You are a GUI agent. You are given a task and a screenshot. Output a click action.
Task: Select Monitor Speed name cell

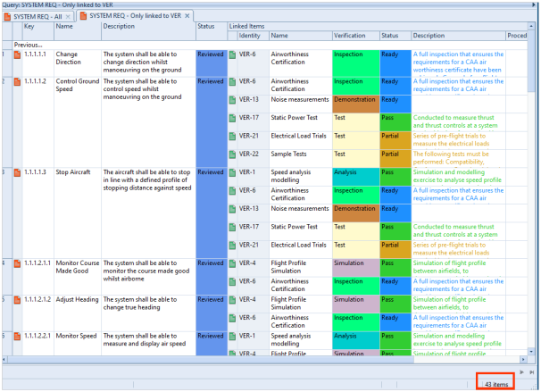tap(78, 344)
